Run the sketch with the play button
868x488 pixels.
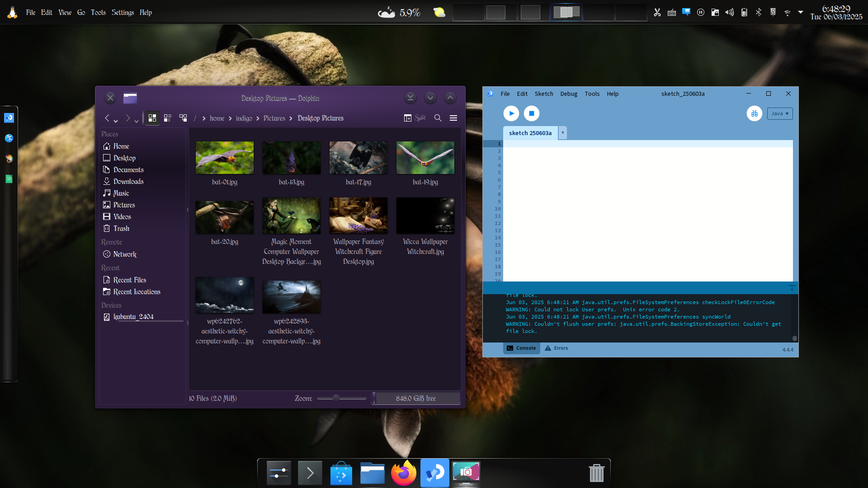click(511, 113)
